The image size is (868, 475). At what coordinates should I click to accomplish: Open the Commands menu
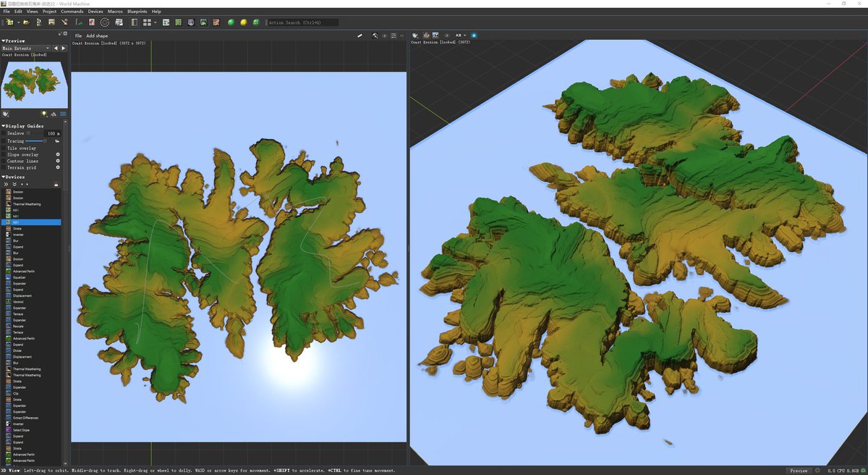point(72,12)
